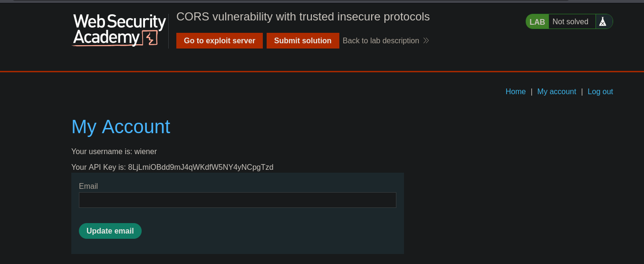The height and width of the screenshot is (264, 644).
Task: Click the lightning bolt emblem in the logo
Action: click(151, 38)
